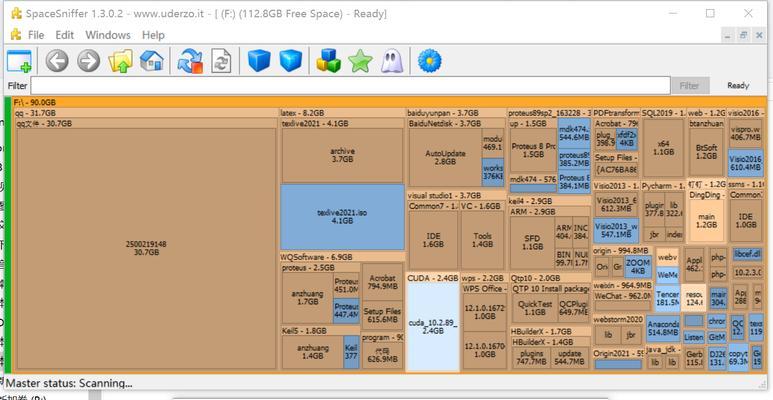
Task: Select the proteus - 2.5GB folder header
Action: click(x=320, y=268)
